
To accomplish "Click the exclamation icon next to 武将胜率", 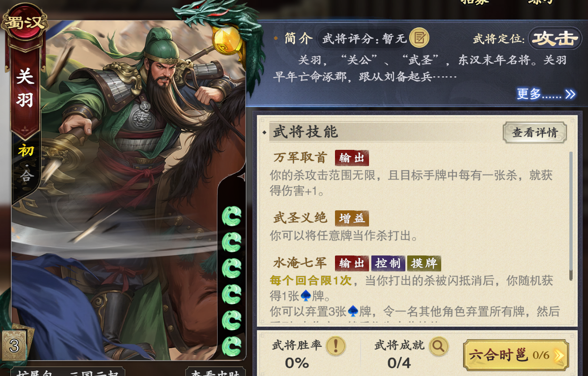I will tap(335, 346).
